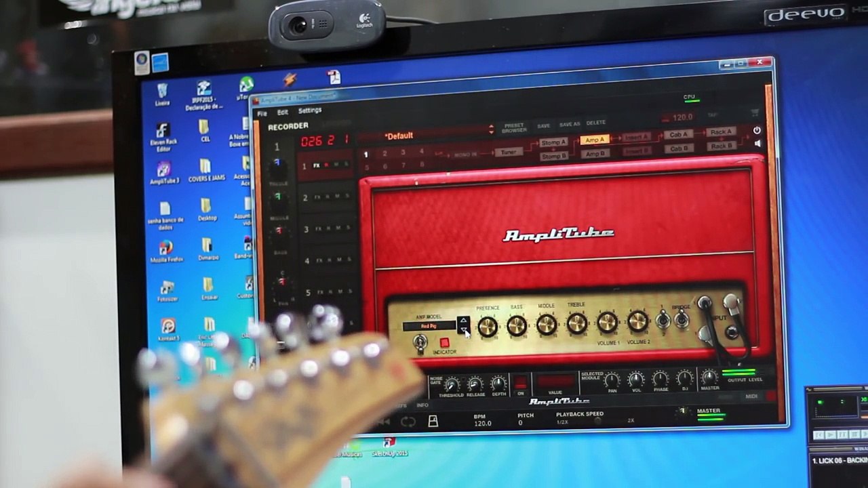Select the Amp B module
Viewport: 868px width, 488px height.
click(595, 154)
